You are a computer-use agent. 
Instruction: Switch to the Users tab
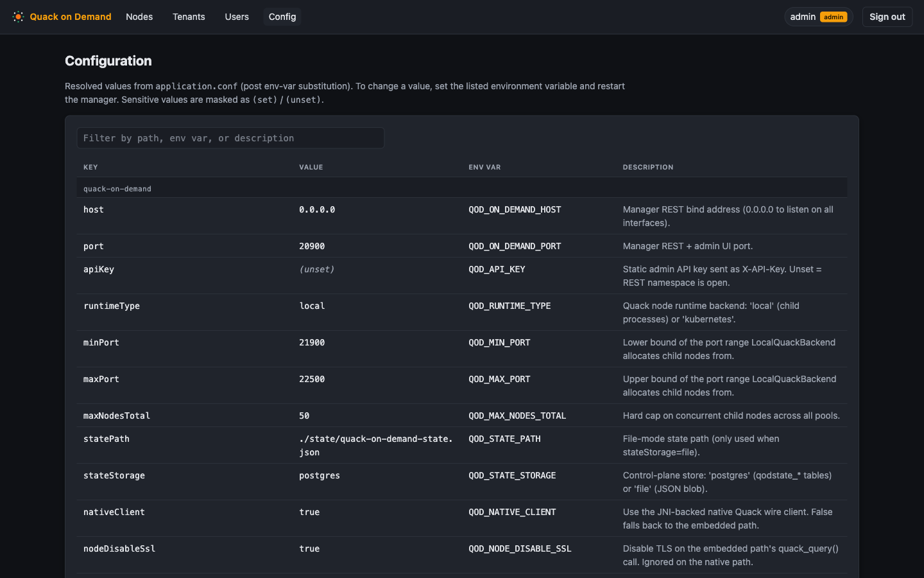[x=237, y=17]
